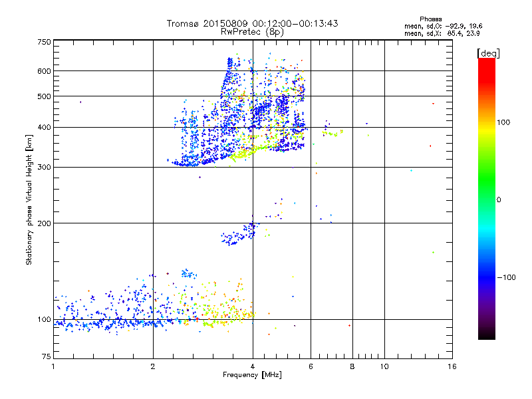Click the '4' frequency axis tick label

[x=253, y=366]
